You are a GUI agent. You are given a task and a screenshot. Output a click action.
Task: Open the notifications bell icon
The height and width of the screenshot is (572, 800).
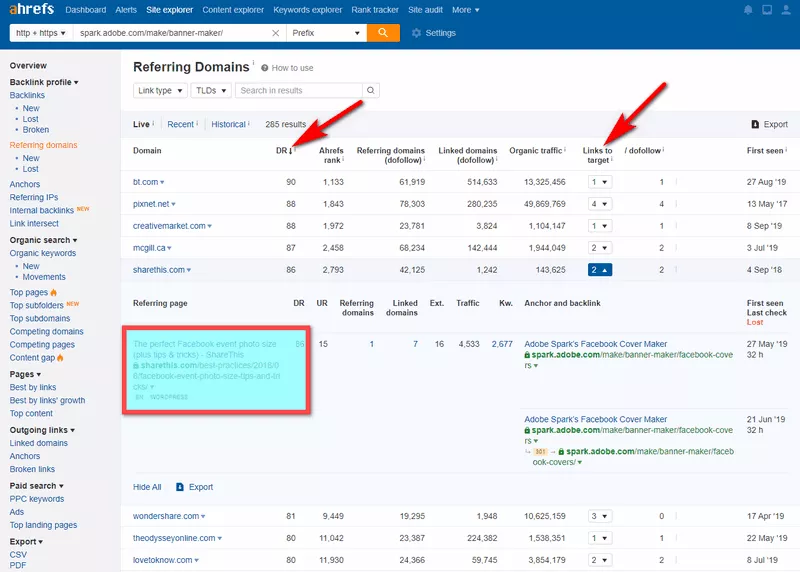point(748,10)
